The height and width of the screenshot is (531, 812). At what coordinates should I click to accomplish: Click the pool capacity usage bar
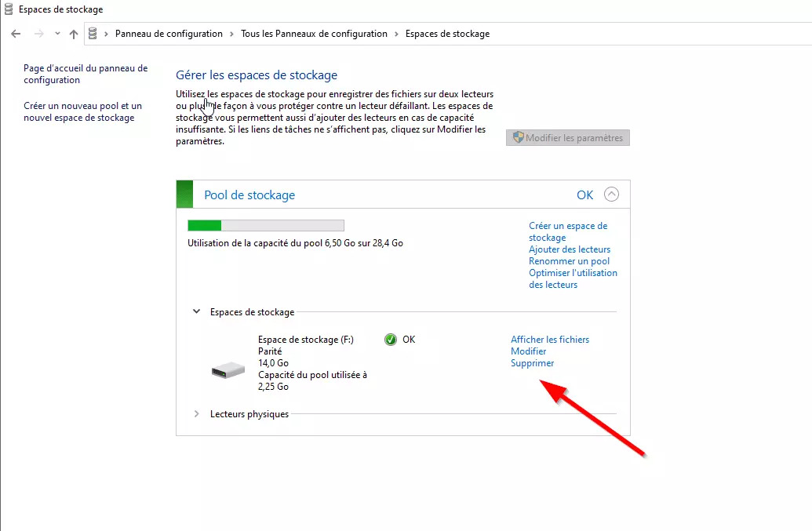[x=265, y=226]
